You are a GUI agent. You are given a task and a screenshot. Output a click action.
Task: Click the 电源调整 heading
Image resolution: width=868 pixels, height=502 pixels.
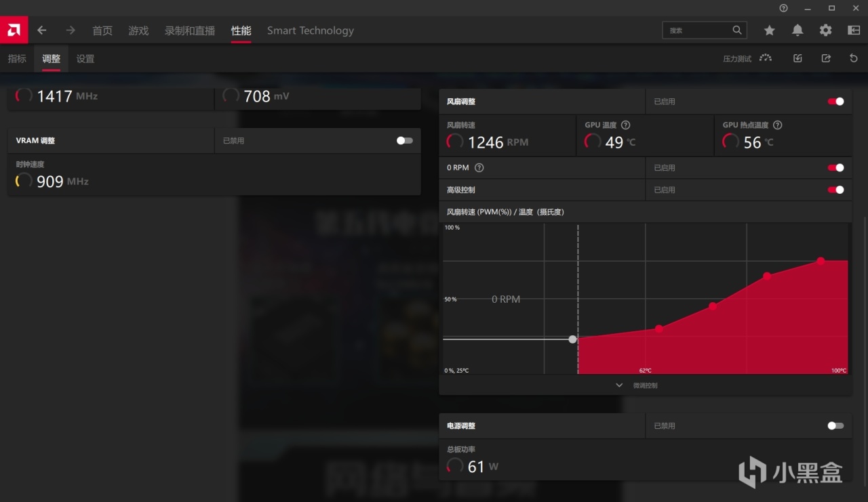click(461, 426)
